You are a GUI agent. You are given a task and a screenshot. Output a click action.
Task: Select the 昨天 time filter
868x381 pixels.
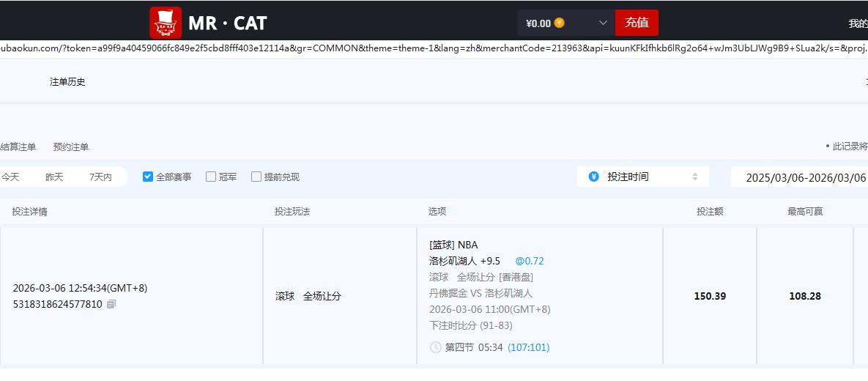tap(54, 177)
